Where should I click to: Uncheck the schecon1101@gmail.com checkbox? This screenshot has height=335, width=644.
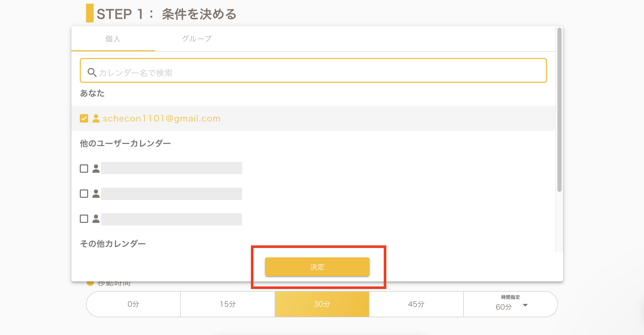point(84,118)
